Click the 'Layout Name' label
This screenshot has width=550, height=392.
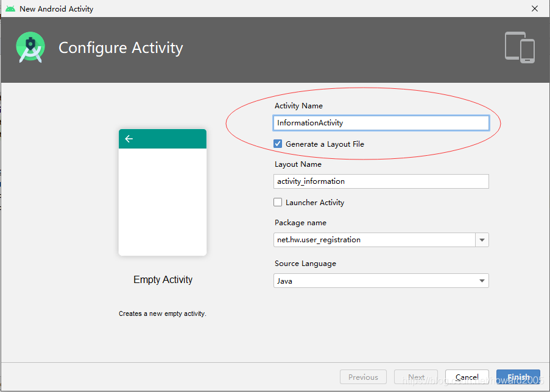pyautogui.click(x=298, y=164)
